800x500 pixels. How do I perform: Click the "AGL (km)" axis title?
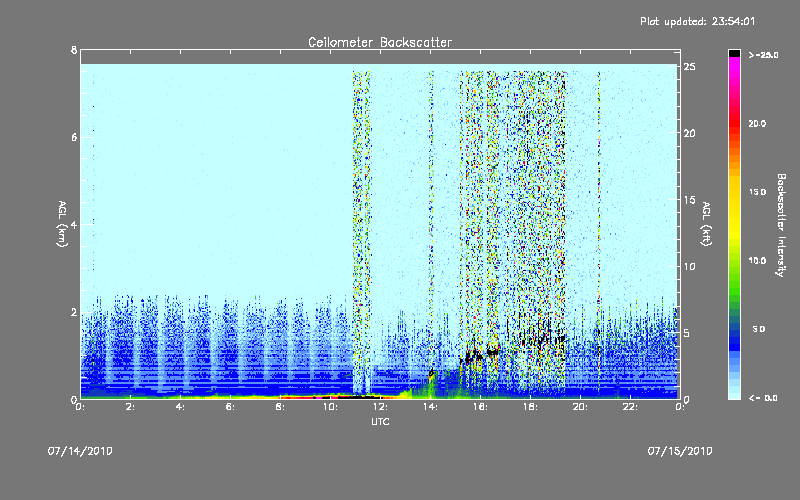[62, 224]
